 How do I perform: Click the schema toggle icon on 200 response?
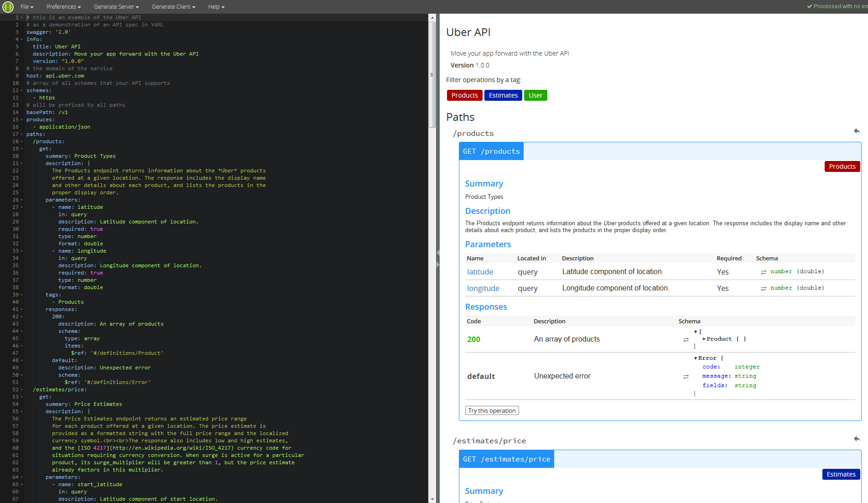[x=686, y=339]
